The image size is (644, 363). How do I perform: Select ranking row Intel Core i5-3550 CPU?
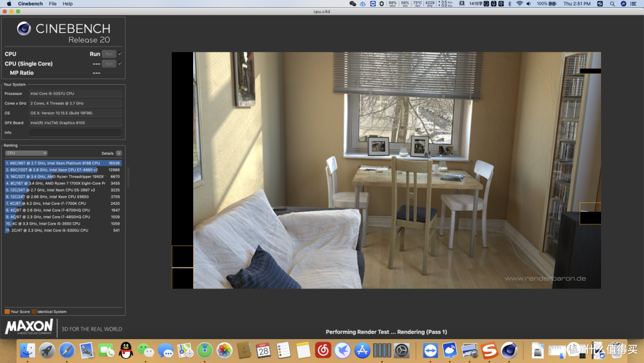[x=63, y=224]
